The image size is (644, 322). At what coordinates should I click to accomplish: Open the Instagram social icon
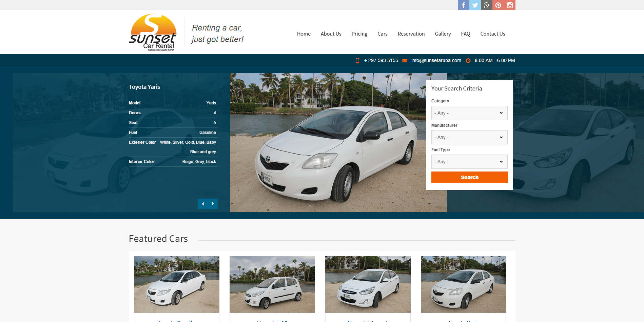pos(509,5)
